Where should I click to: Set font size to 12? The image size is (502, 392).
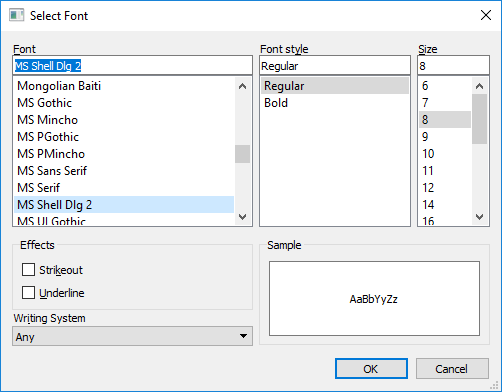(x=445, y=188)
